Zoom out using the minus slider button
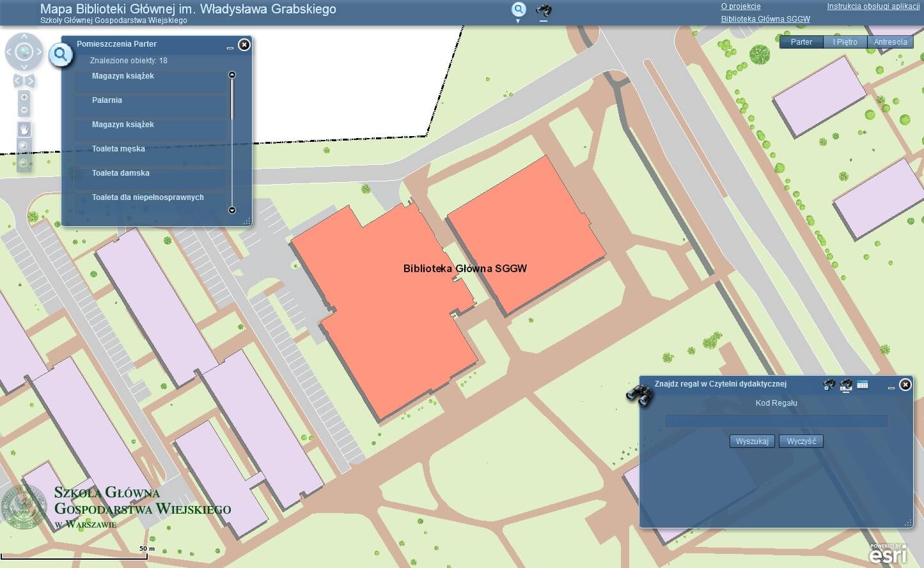Viewport: 924px width, 568px height. point(24,110)
